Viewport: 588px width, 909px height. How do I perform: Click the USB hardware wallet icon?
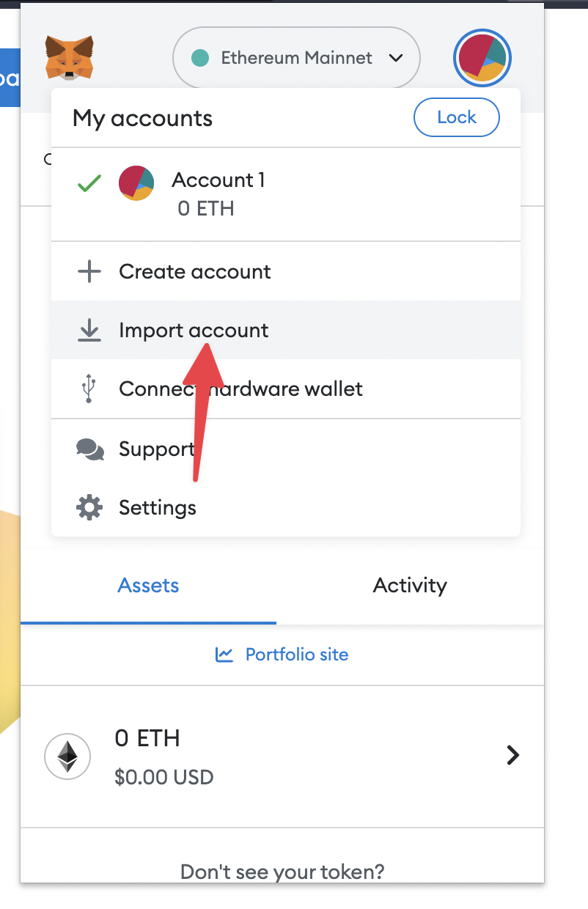[89, 389]
